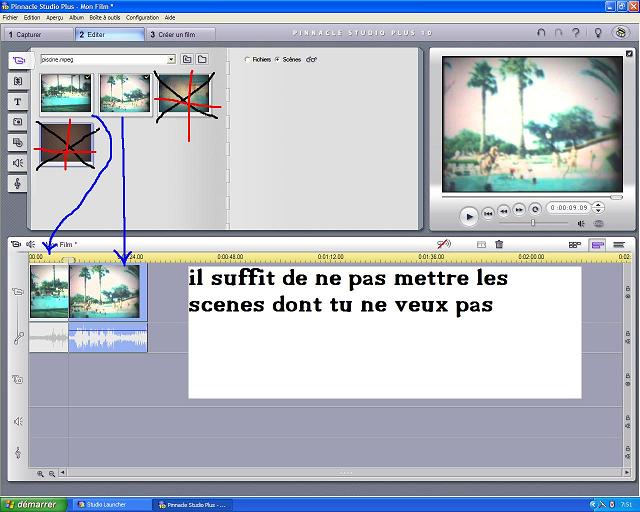Image resolution: width=640 pixels, height=512 pixels.
Task: Lock the video track
Action: (x=628, y=289)
